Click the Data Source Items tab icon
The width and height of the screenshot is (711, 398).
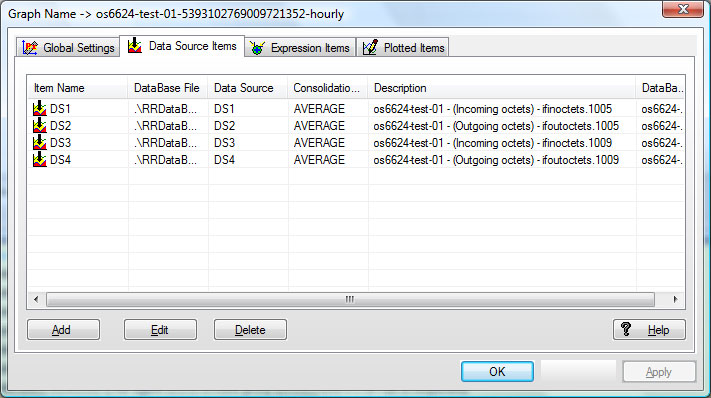[135, 45]
